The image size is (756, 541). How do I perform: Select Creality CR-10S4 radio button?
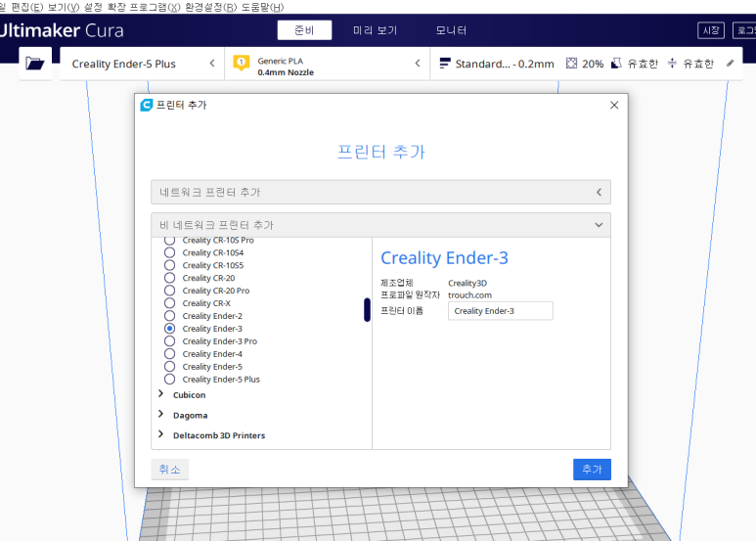(170, 252)
